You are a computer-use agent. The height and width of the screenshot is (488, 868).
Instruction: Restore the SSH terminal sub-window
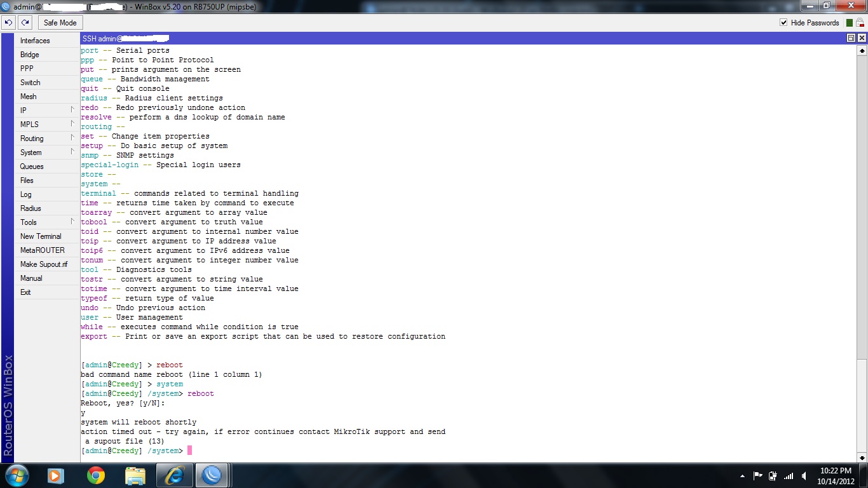851,38
